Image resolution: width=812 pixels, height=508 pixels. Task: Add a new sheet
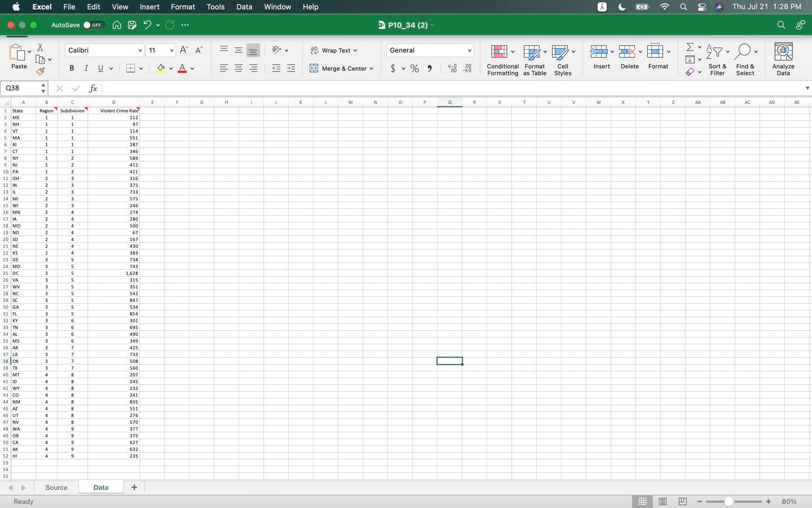point(134,487)
